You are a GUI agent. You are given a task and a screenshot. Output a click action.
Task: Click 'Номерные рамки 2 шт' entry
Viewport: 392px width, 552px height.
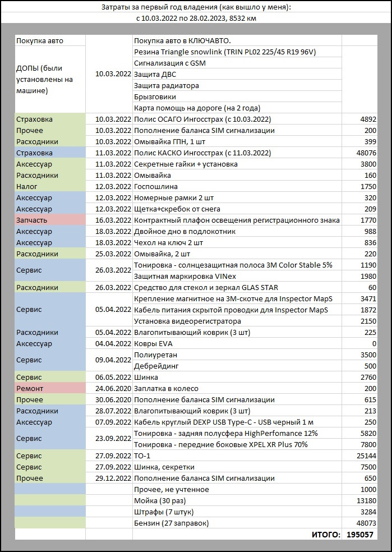[237, 198]
